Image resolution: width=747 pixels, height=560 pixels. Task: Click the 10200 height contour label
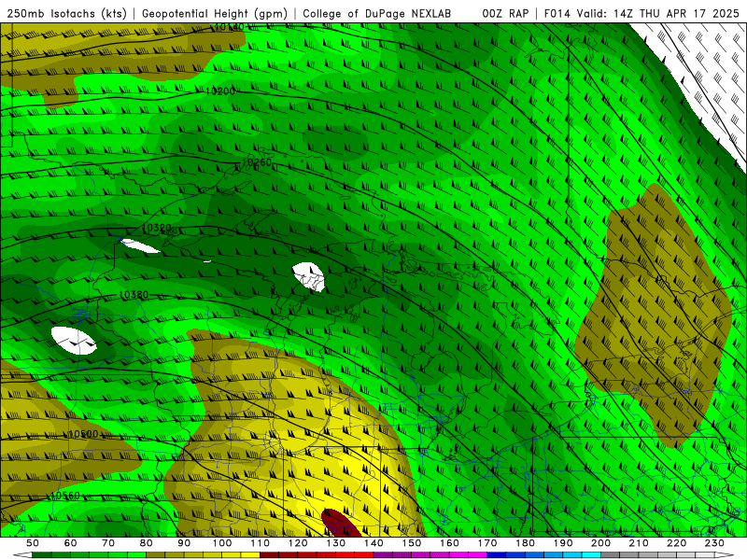tap(220, 91)
